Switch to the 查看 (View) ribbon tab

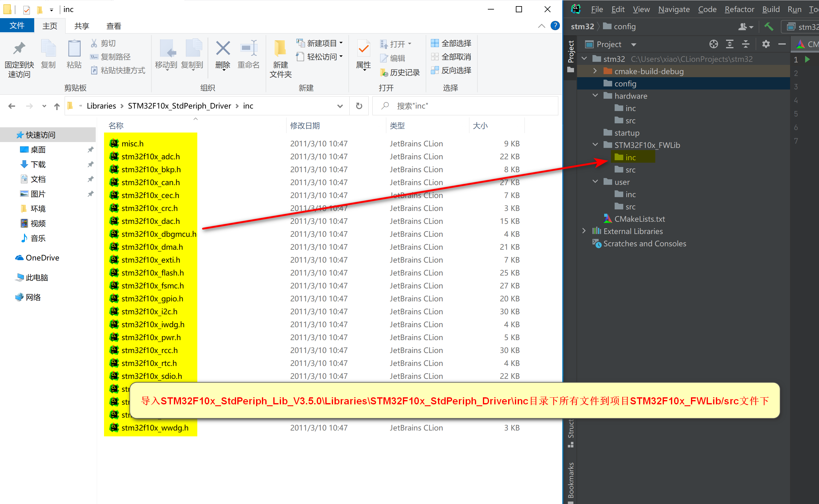coord(114,26)
